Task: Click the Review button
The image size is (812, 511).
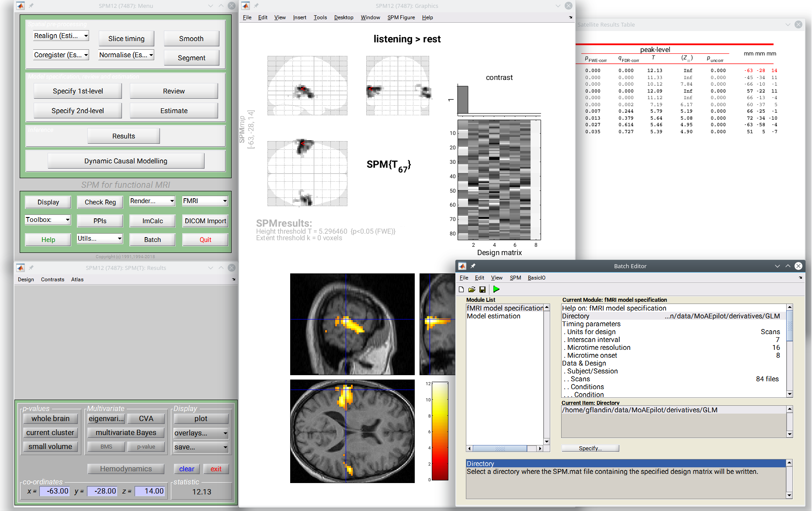Action: [x=174, y=91]
